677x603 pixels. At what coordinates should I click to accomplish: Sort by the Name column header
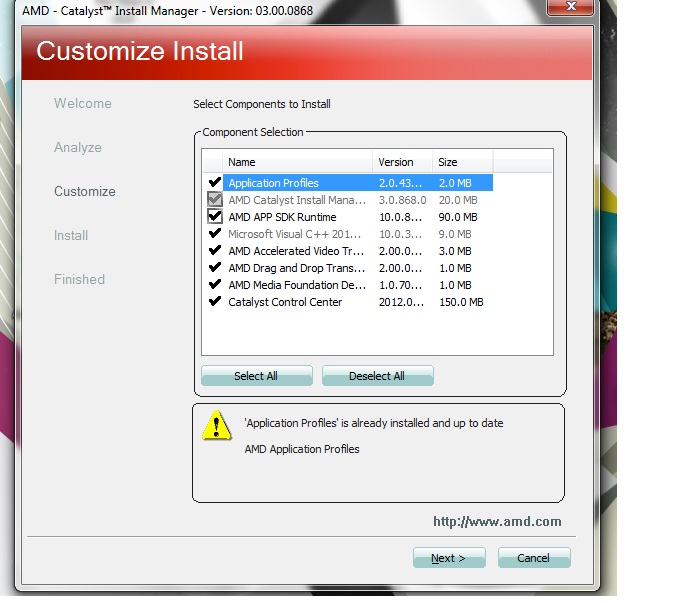tap(297, 162)
